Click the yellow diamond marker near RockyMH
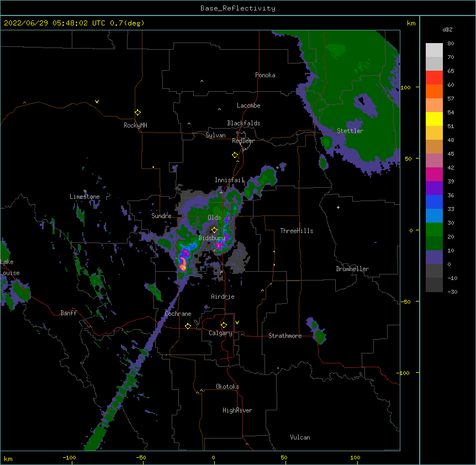 coord(137,112)
